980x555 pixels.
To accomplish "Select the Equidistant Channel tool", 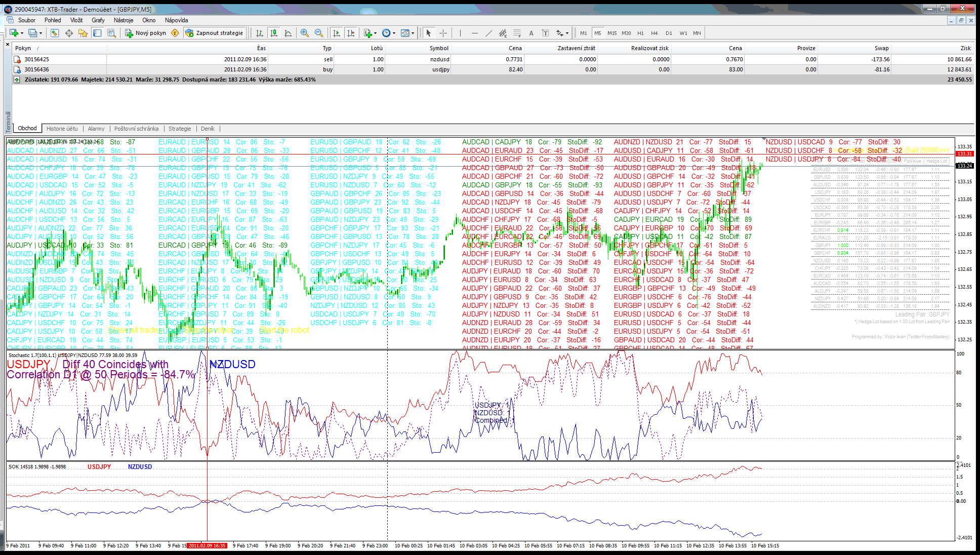I will (503, 33).
